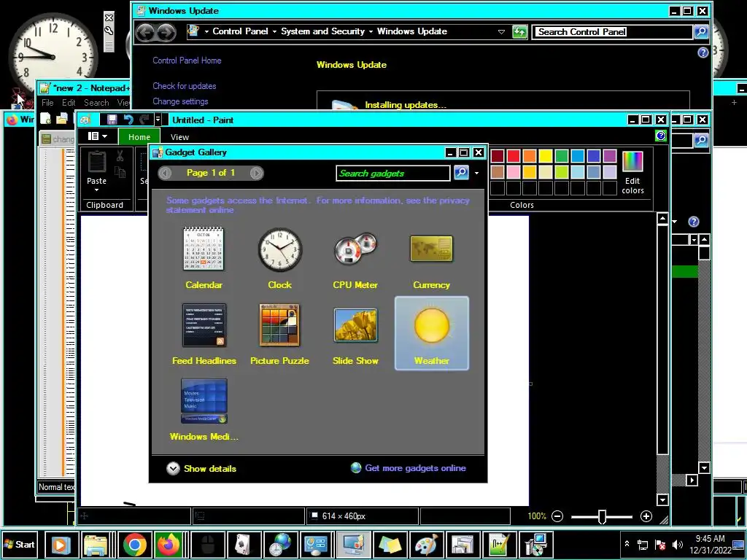The height and width of the screenshot is (560, 747).
Task: Click the Start button
Action: [20, 544]
